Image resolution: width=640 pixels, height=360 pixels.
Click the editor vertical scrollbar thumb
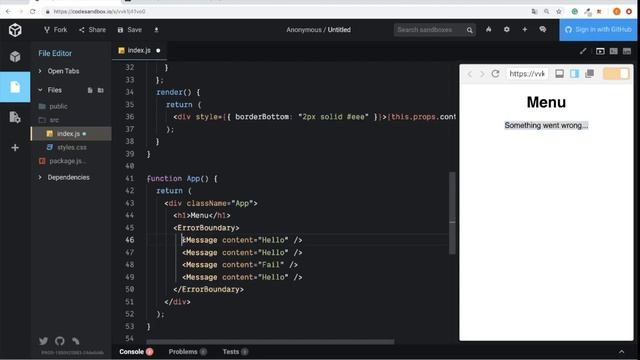(x=452, y=213)
